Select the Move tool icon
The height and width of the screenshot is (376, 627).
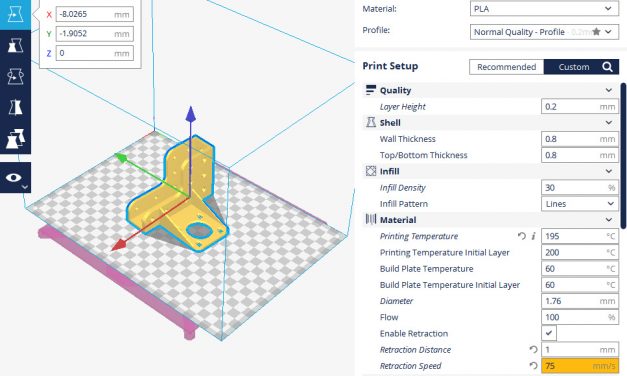(15, 14)
